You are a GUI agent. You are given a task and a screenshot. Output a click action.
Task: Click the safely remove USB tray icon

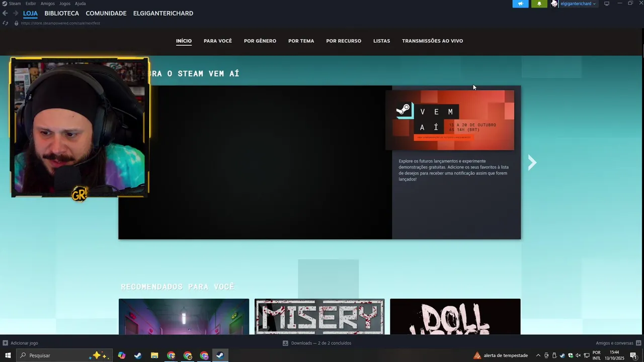pos(554,355)
